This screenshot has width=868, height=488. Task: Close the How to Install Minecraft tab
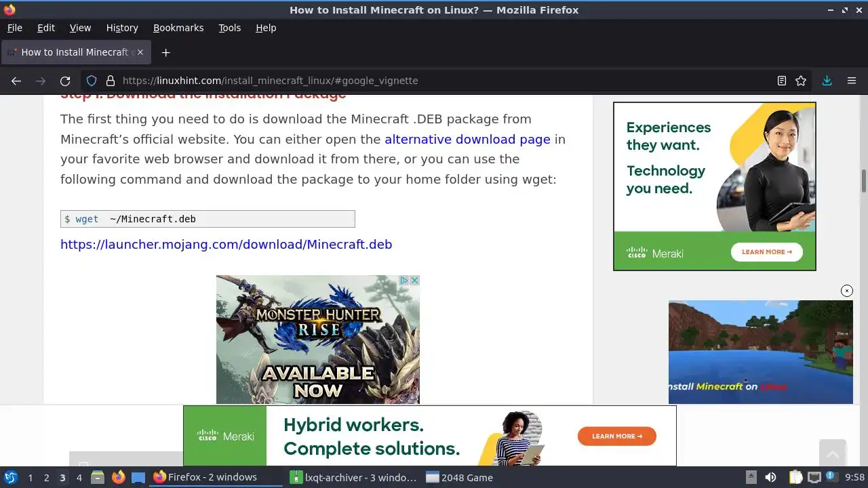140,52
